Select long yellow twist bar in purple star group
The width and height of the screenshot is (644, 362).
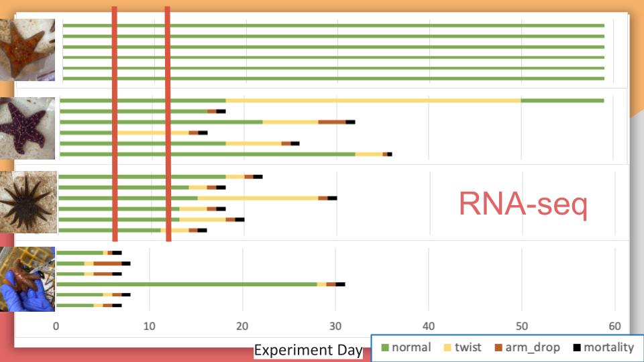374,101
